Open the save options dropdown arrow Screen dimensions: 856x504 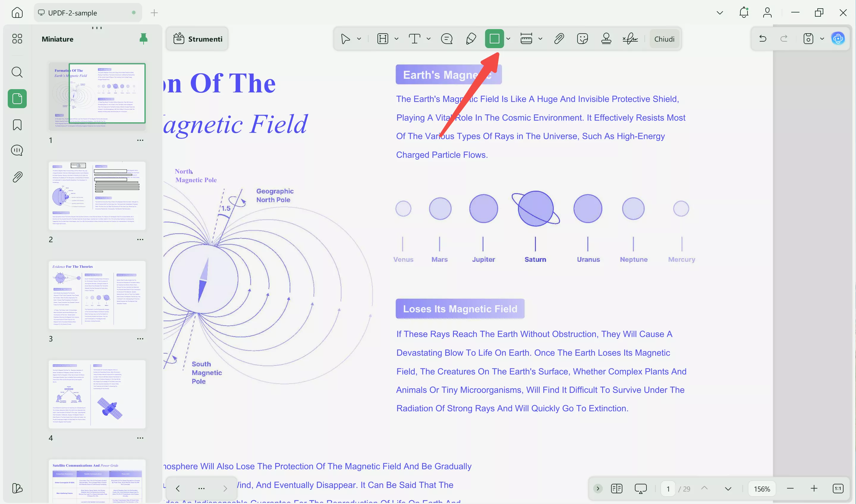[x=822, y=39]
